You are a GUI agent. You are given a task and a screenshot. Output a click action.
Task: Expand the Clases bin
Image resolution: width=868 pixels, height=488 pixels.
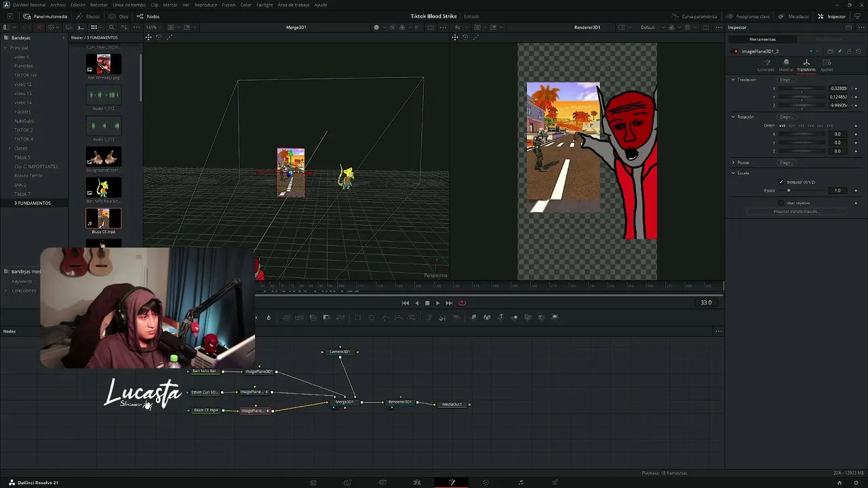pyautogui.click(x=9, y=148)
